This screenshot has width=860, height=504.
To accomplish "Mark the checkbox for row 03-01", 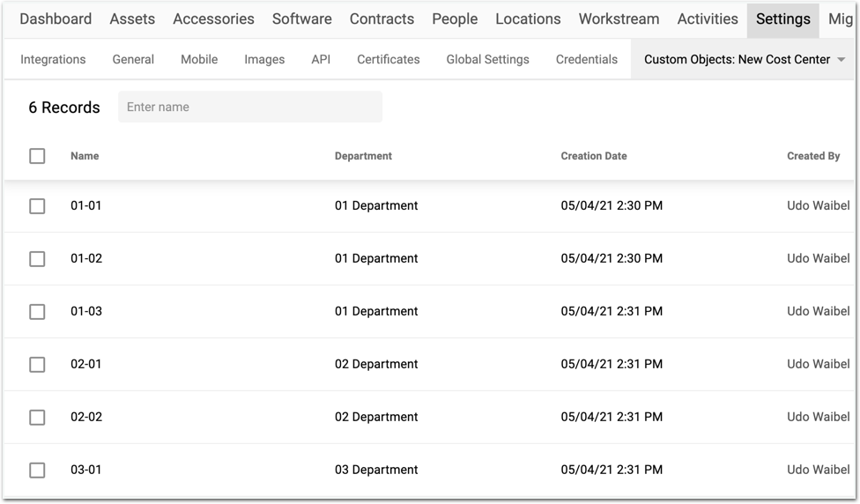I will point(37,470).
